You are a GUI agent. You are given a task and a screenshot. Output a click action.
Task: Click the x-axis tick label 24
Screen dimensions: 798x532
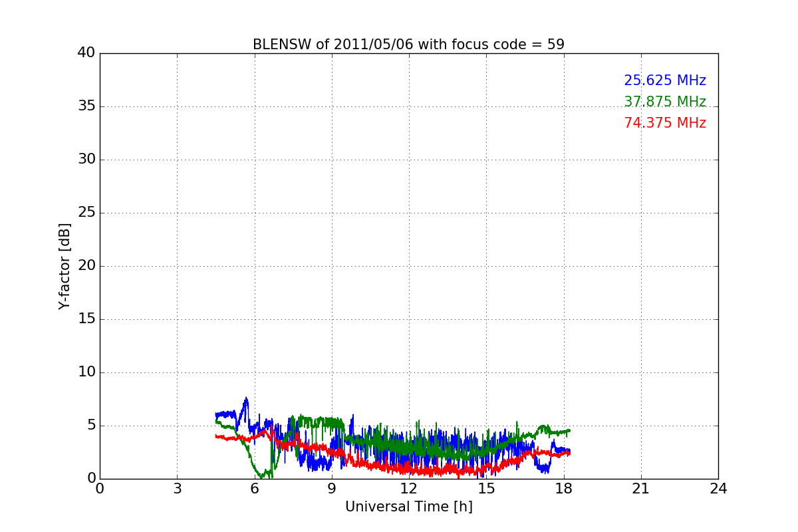click(718, 489)
